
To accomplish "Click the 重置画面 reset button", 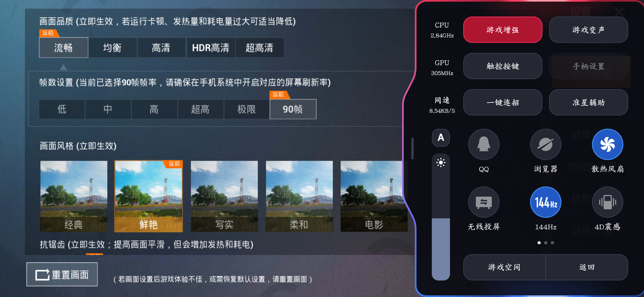I will point(62,274).
